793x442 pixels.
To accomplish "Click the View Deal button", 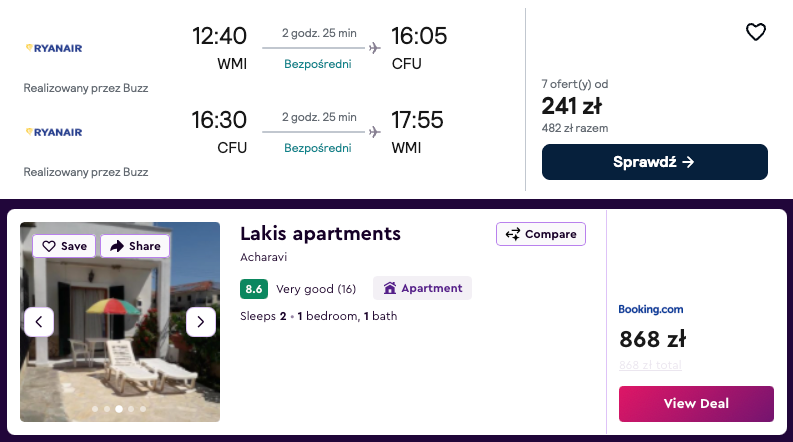I will click(x=696, y=404).
